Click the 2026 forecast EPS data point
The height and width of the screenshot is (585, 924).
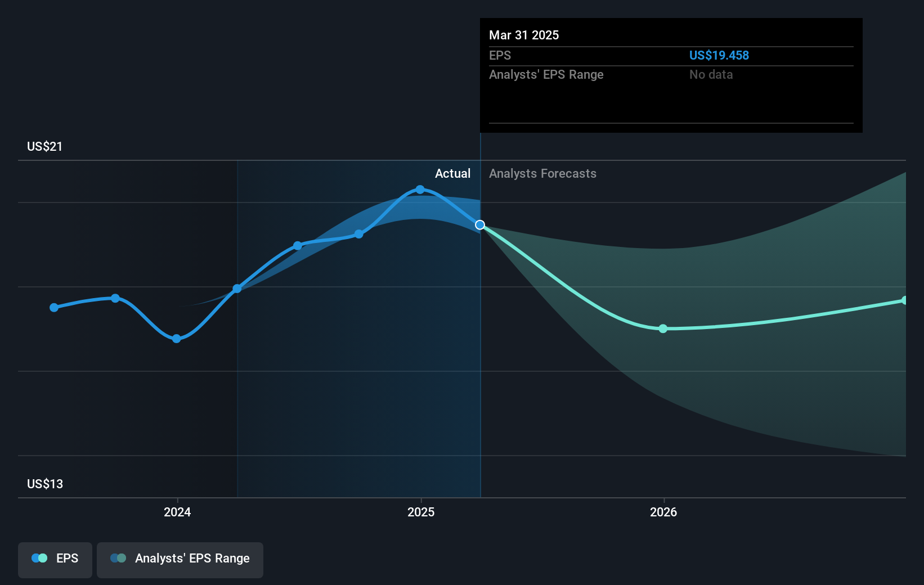coord(663,328)
